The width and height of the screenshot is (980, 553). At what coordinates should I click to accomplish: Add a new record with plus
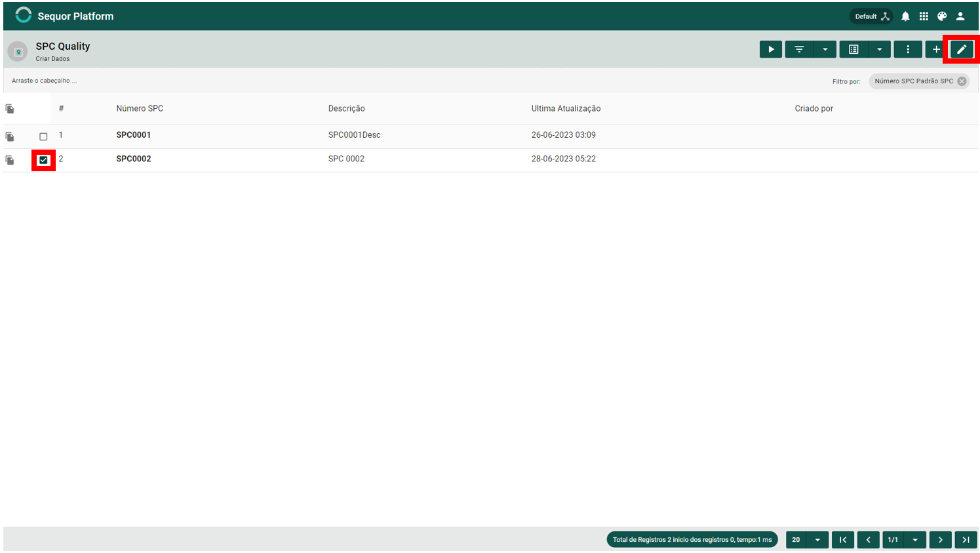pyautogui.click(x=936, y=49)
